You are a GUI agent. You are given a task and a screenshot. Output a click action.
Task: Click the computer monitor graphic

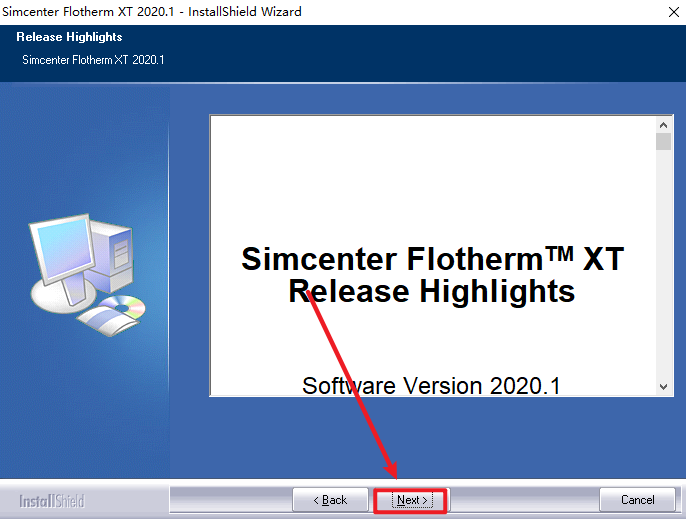click(x=63, y=252)
